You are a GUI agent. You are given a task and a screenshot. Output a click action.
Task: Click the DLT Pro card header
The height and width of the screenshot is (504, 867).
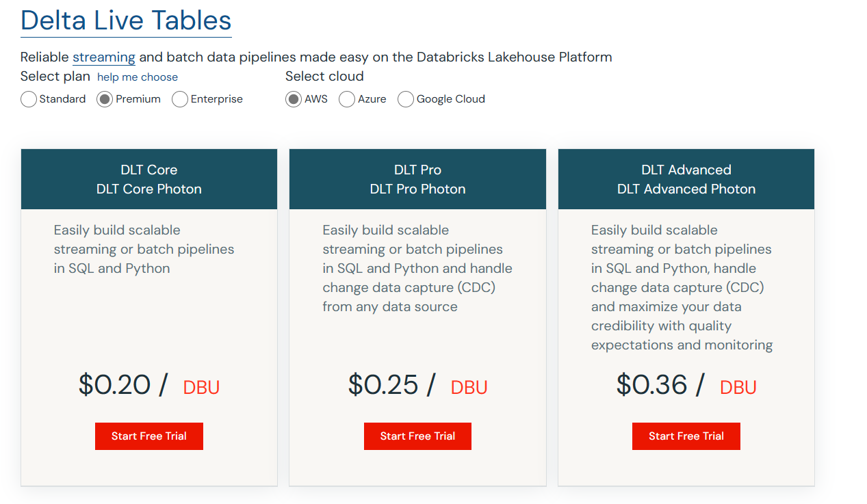(417, 179)
